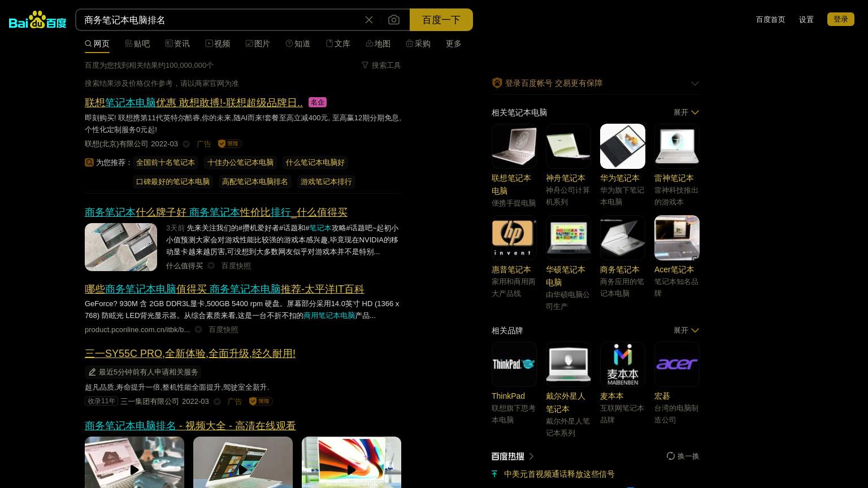This screenshot has width=868, height=488.
Task: Open 百度快照 for 什么值得买 result
Action: (236, 266)
